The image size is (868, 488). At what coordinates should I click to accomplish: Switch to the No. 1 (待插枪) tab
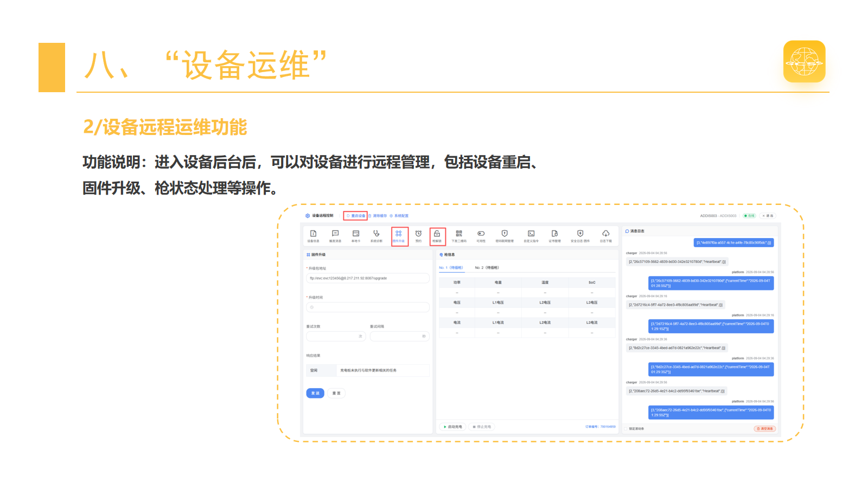pyautogui.click(x=451, y=268)
